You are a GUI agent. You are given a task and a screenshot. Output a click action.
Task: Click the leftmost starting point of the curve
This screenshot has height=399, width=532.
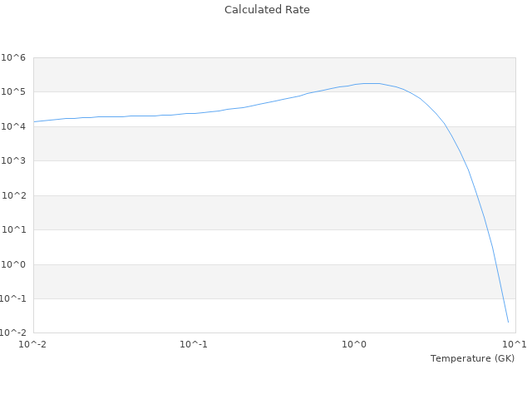click(x=34, y=121)
